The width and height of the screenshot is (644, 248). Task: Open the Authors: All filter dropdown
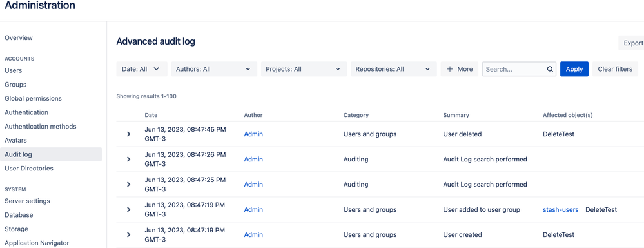tap(214, 69)
